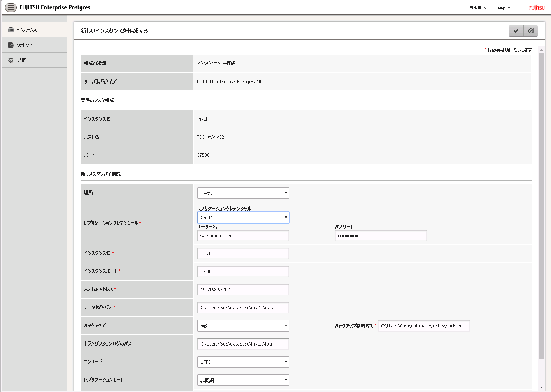Click the ホストIPアドレス 192.168.56.101 field
The height and width of the screenshot is (392, 551).
click(x=243, y=290)
